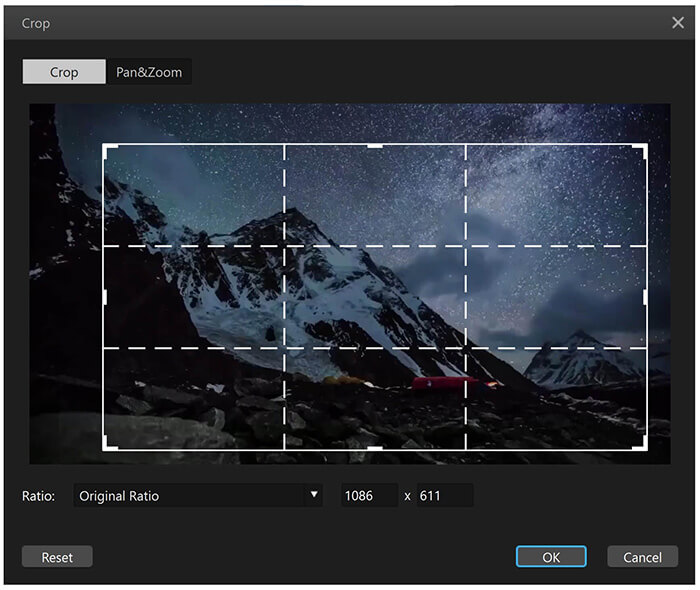Click the crop height field showing 611
This screenshot has height=590, width=700.
click(x=445, y=495)
